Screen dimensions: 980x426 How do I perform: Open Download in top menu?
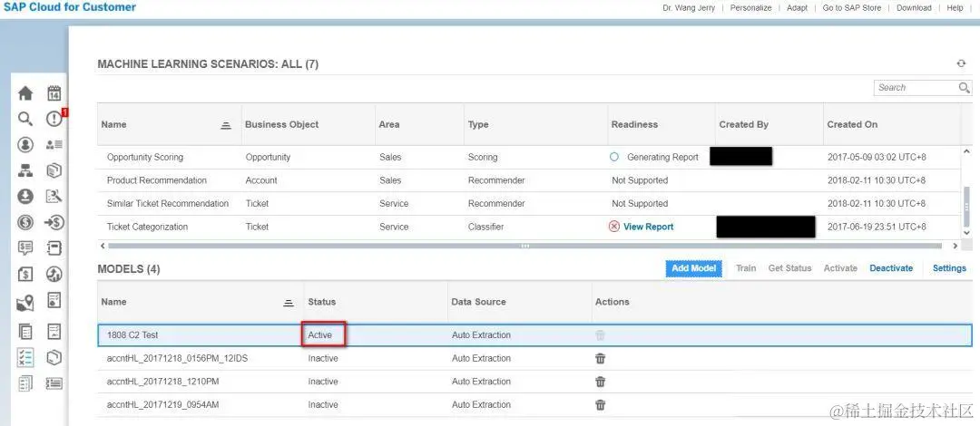point(914,8)
